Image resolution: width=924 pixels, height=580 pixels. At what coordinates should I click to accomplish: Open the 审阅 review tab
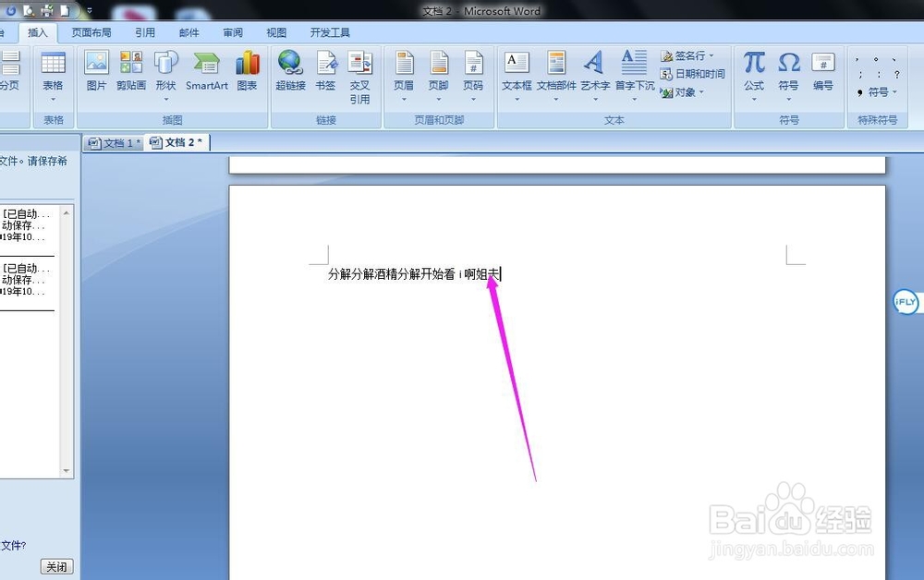pyautogui.click(x=233, y=33)
